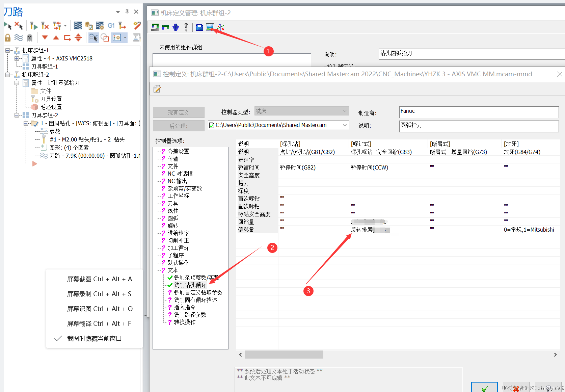This screenshot has width=565, height=392.
Task: Click the 说明 圆弧抬刀 input field
Action: pos(479,126)
